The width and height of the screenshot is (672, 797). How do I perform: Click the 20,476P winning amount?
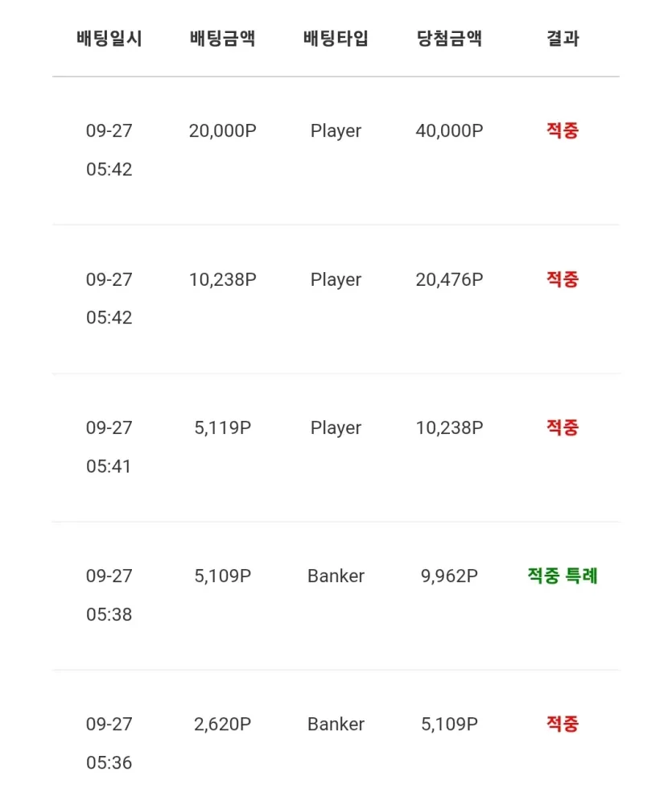click(x=449, y=279)
